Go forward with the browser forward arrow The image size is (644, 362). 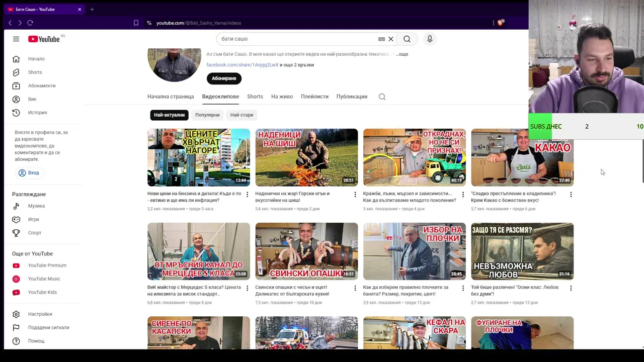pyautogui.click(x=20, y=23)
